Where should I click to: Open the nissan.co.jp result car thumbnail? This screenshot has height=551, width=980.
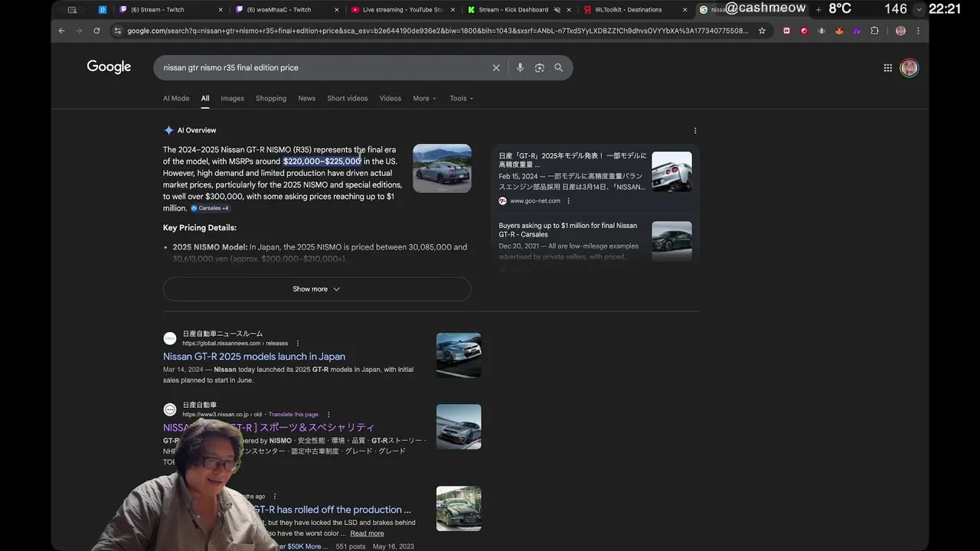pos(459,426)
